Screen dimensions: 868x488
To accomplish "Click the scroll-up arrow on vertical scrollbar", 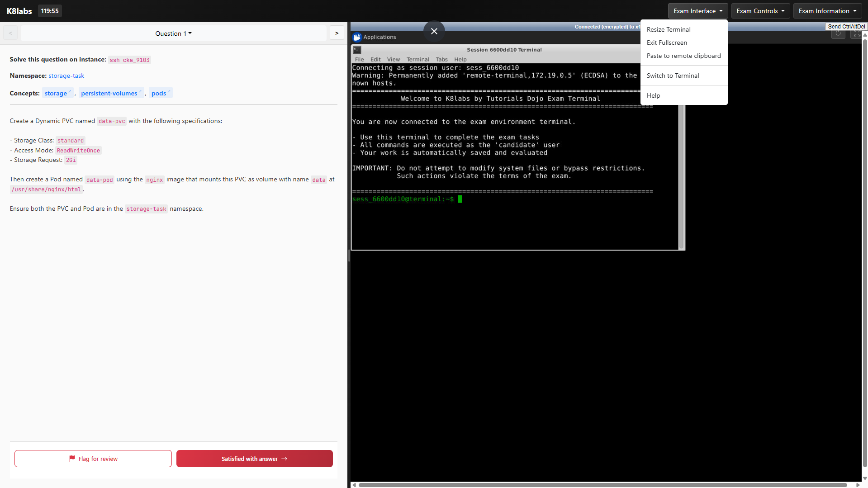I will pos(864,34).
